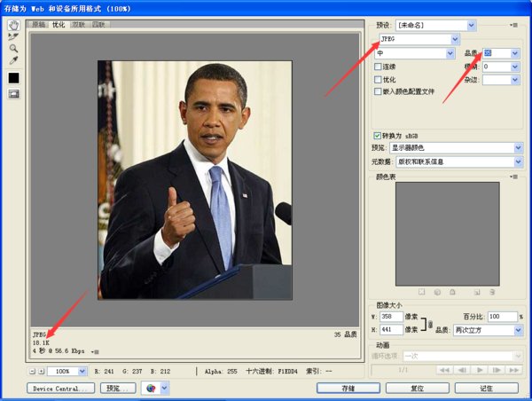
Task: Select the Hand tool
Action: tap(13, 25)
